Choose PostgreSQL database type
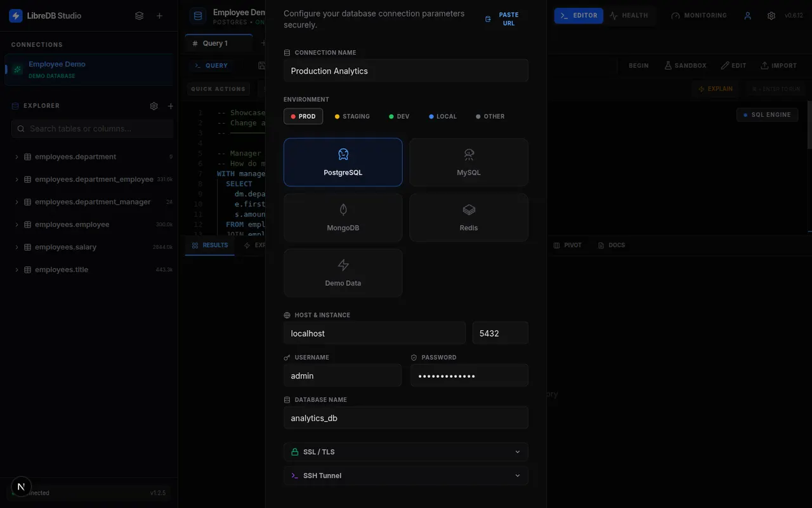 (x=343, y=162)
